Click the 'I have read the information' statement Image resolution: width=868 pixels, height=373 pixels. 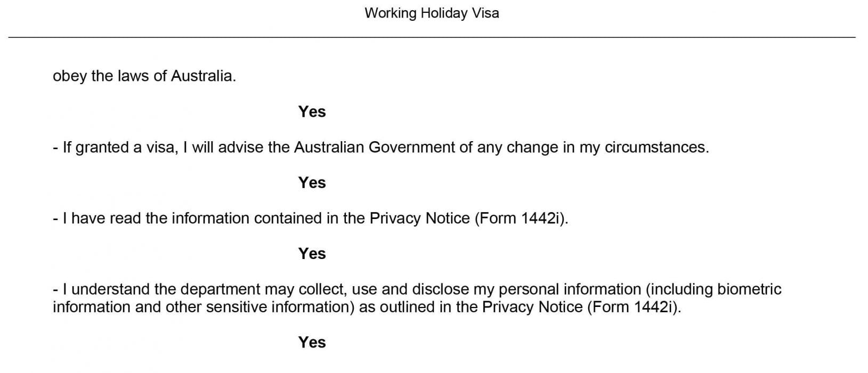click(x=311, y=218)
